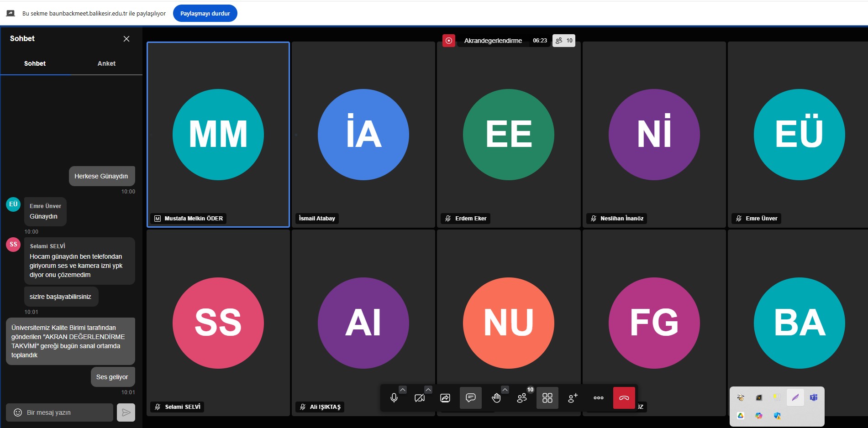This screenshot has width=868, height=428.
Task: Toggle the chat panel icon
Action: [x=471, y=398]
